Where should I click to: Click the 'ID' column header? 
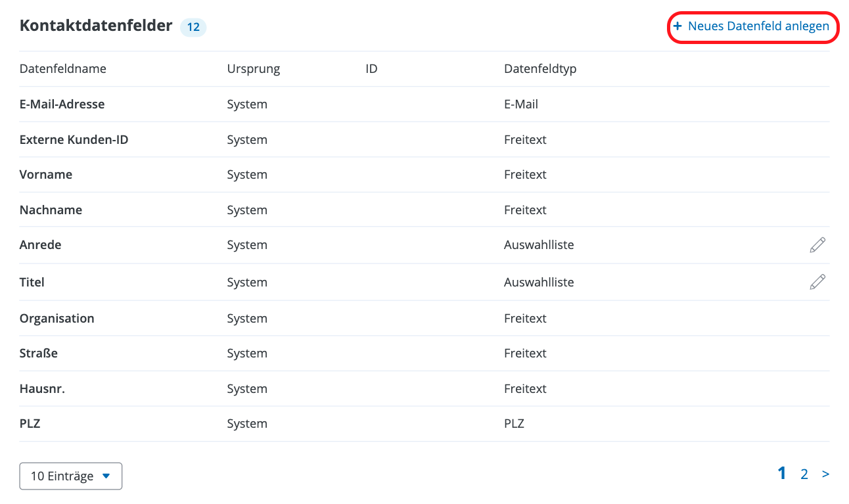[371, 69]
